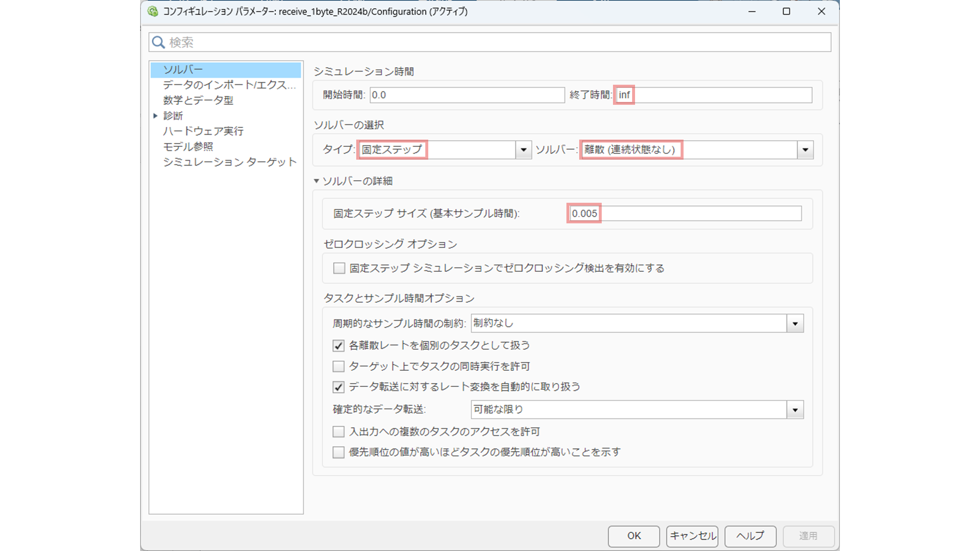Enable zero-crossing detection for fixed-step simulation
Screen dimensions: 980x551
point(339,268)
